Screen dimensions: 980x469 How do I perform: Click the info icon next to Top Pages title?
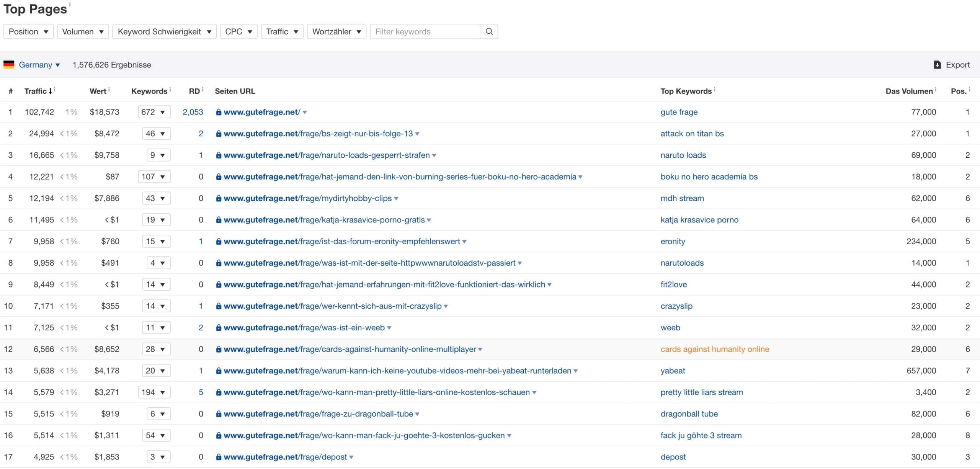(70, 4)
